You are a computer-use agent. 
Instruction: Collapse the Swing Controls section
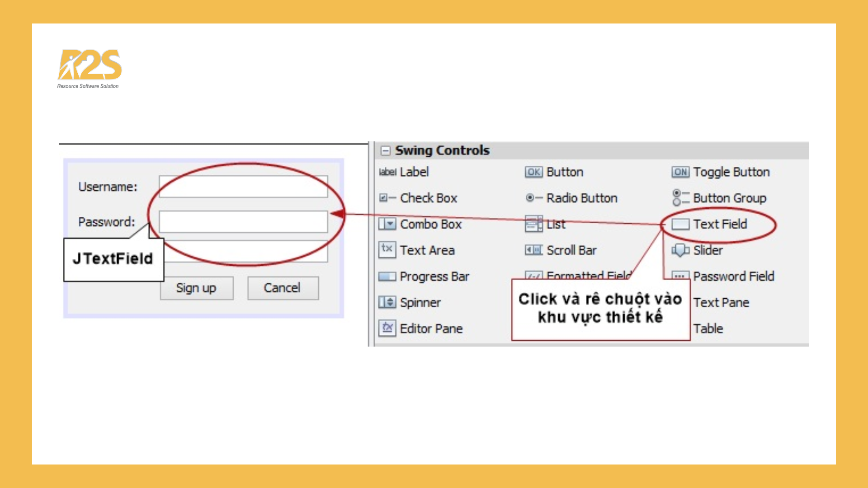[385, 150]
